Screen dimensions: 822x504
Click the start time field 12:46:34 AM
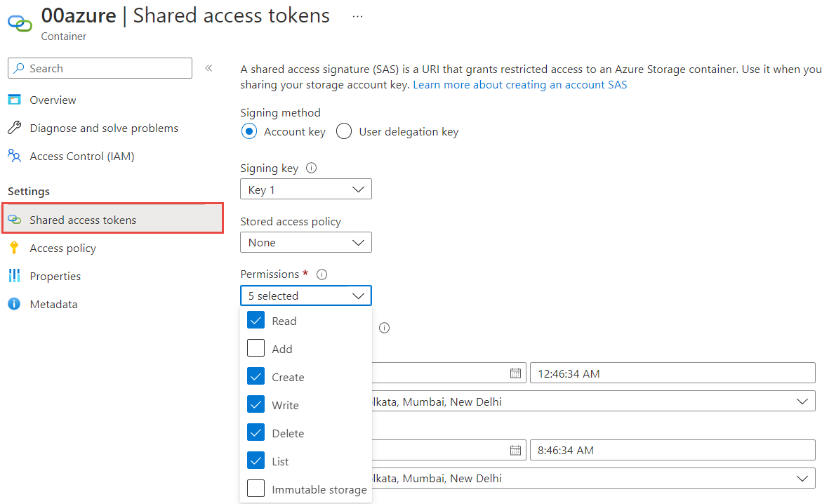(672, 373)
